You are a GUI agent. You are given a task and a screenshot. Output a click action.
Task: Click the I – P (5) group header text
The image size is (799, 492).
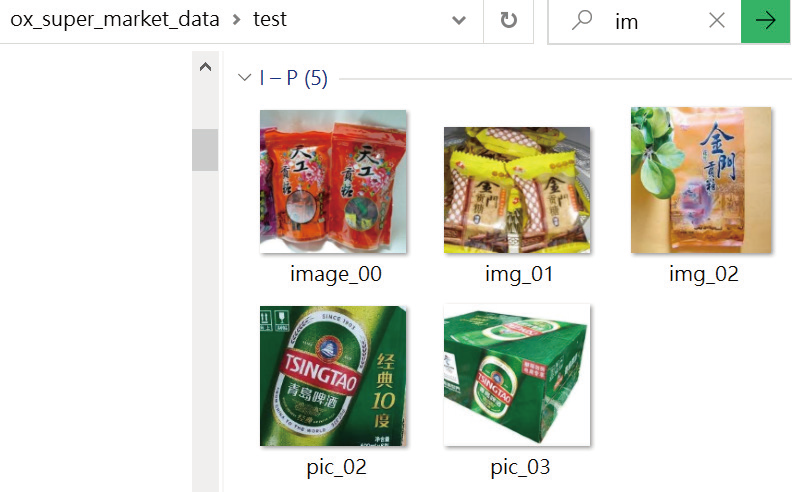(293, 78)
